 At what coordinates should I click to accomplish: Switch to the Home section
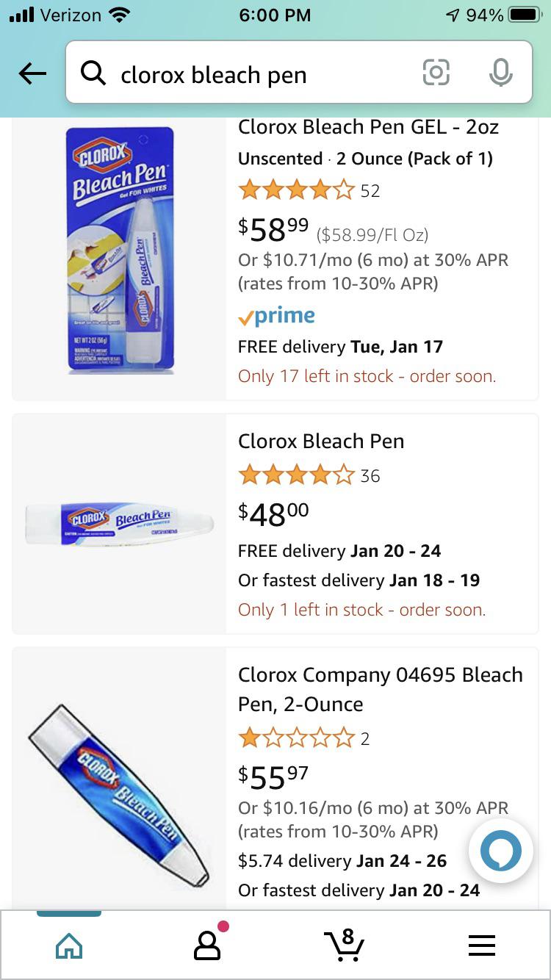68,946
